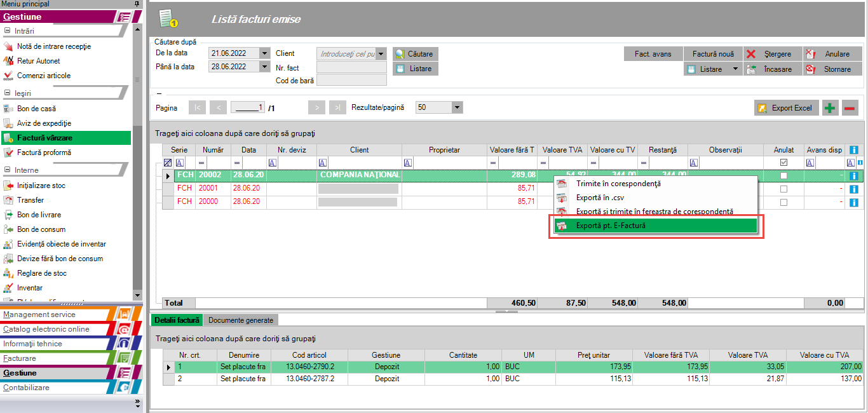Click the Export Excel button
Viewport: 868px width, 413px height.
pyautogui.click(x=786, y=108)
